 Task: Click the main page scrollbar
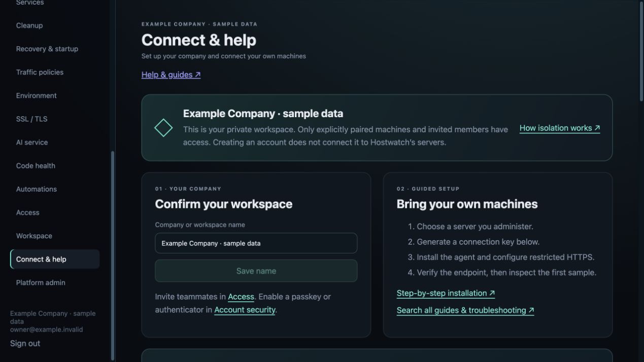point(641,51)
